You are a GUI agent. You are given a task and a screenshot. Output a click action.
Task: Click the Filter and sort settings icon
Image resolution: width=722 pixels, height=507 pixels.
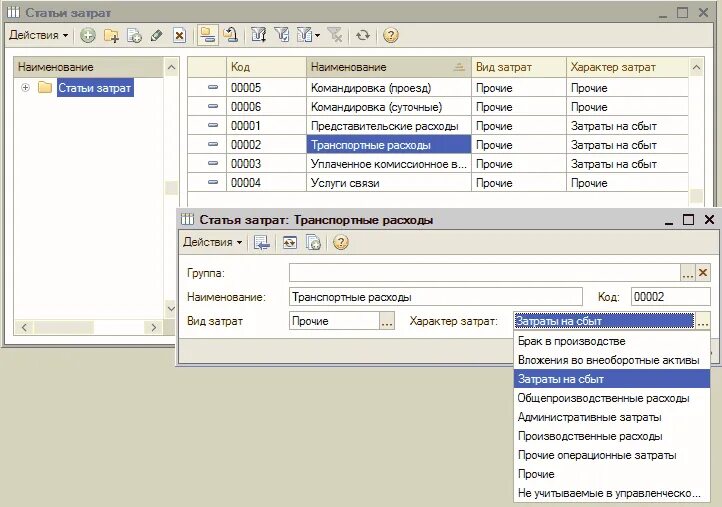click(258, 35)
